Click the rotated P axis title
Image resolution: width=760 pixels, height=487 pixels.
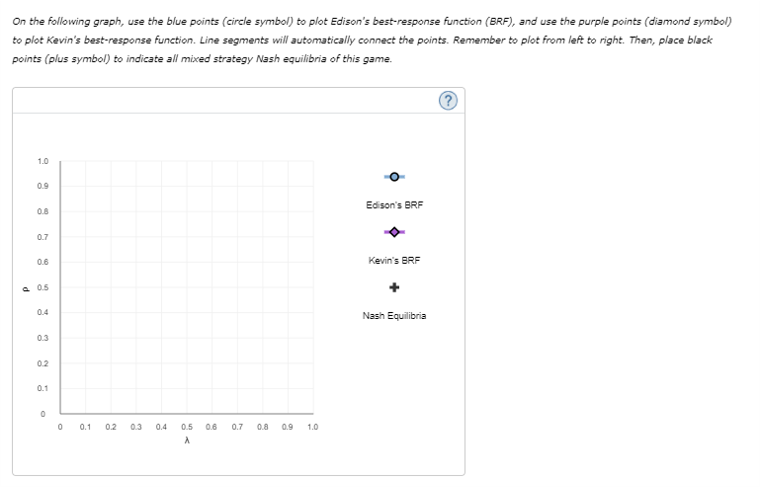(x=26, y=289)
